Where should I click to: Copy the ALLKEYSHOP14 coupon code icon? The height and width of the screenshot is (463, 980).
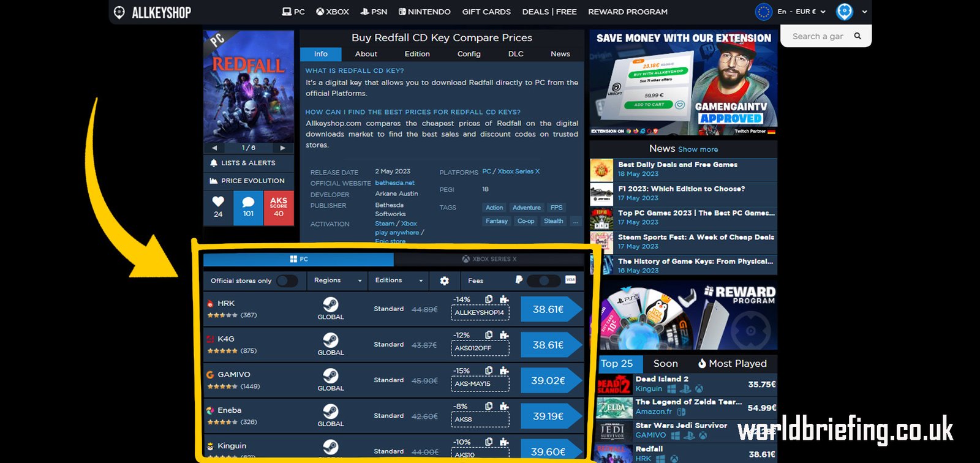489,299
